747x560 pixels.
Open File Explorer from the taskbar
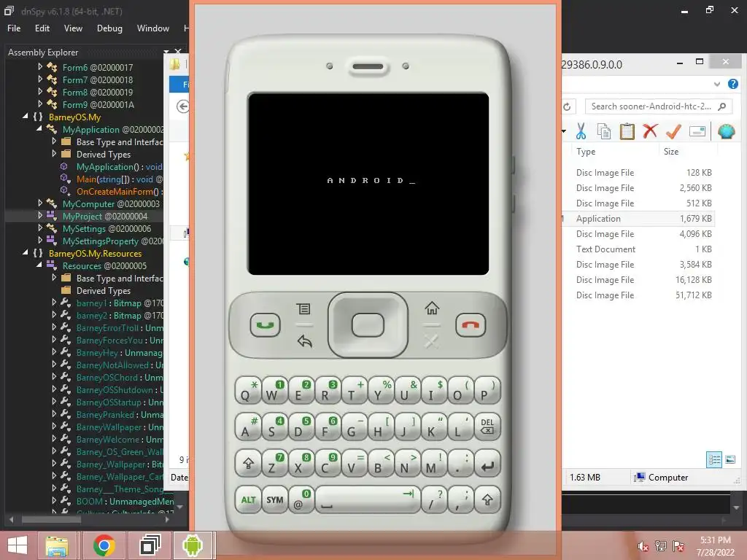tap(57, 545)
